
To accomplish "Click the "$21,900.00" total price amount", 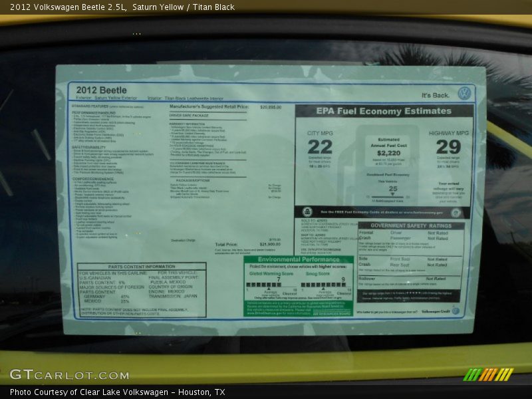I will pyautogui.click(x=270, y=244).
